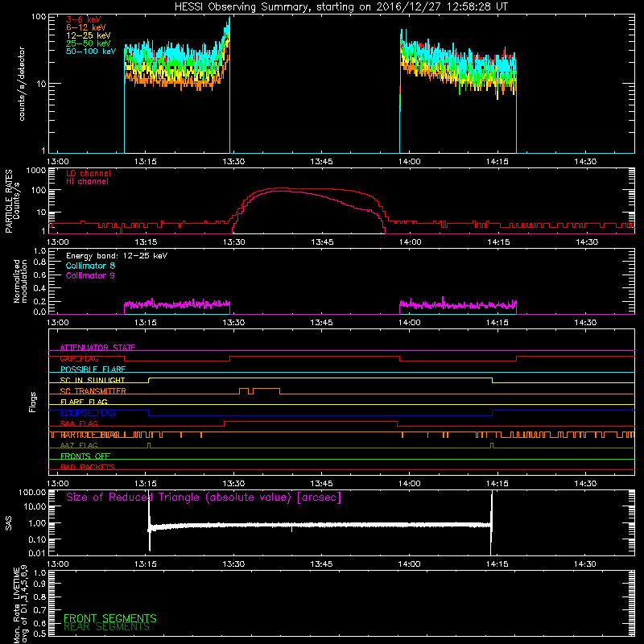Click the BAD_PACKETS flag label
This screenshot has height=644, width=644.
pos(87,468)
